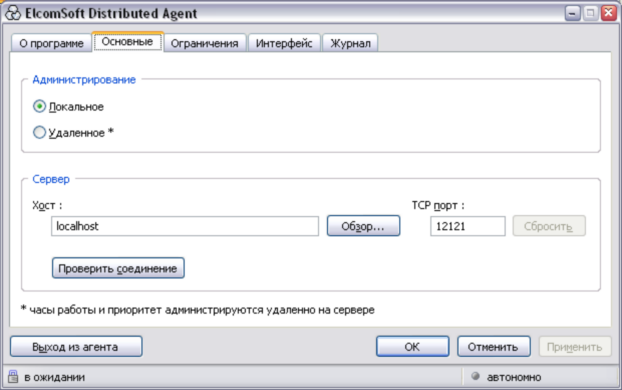Focus the TCP порт field with 12121

point(468,226)
